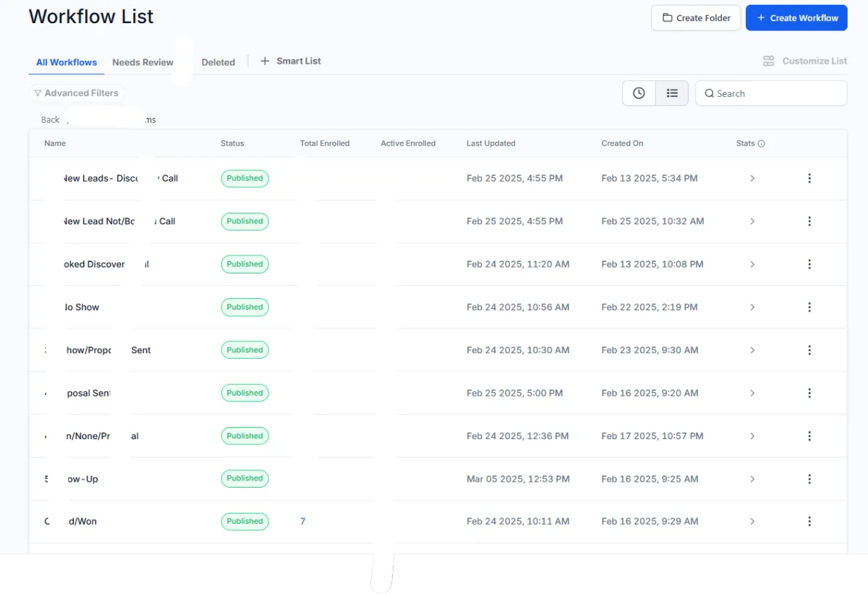The image size is (868, 594).
Task: Click total enrolled count 7 for Closed/Won
Action: [x=302, y=521]
